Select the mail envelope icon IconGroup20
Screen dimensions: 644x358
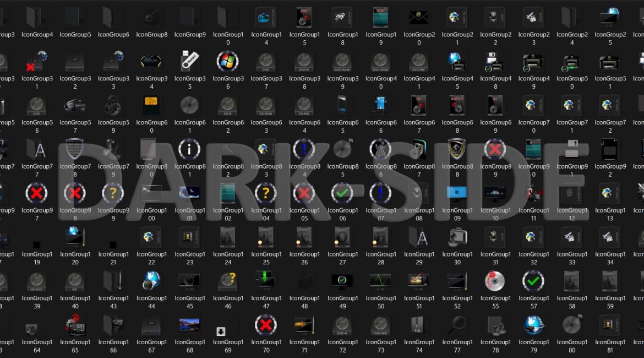pyautogui.click(x=419, y=18)
